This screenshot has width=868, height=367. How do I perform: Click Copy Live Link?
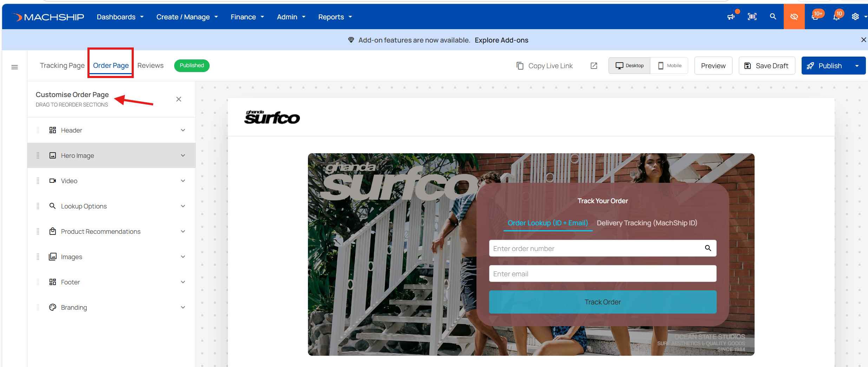point(545,66)
